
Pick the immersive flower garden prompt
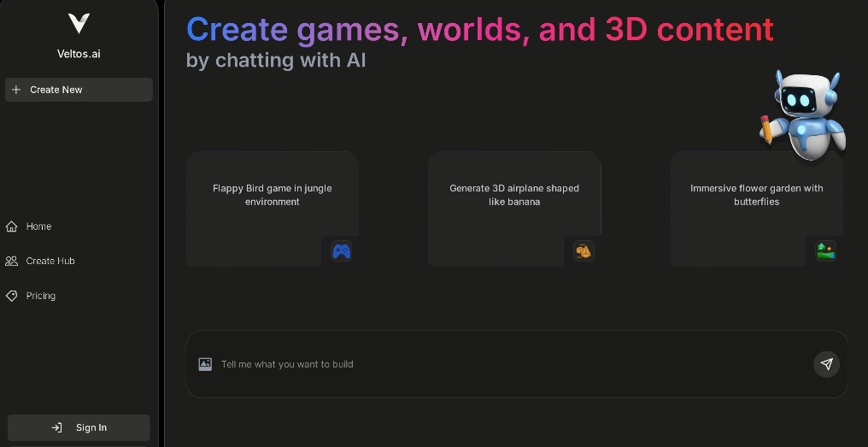point(756,195)
